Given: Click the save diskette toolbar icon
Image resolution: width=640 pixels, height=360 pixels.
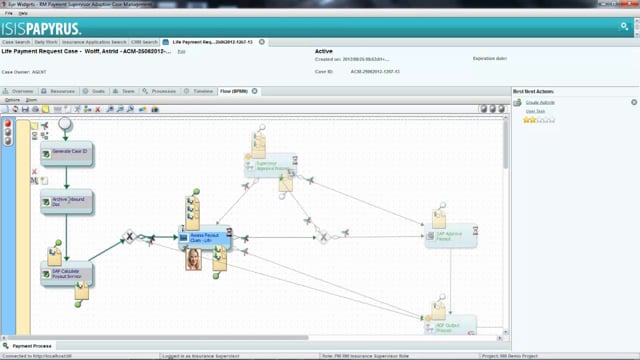Looking at the screenshot, I should [25, 109].
